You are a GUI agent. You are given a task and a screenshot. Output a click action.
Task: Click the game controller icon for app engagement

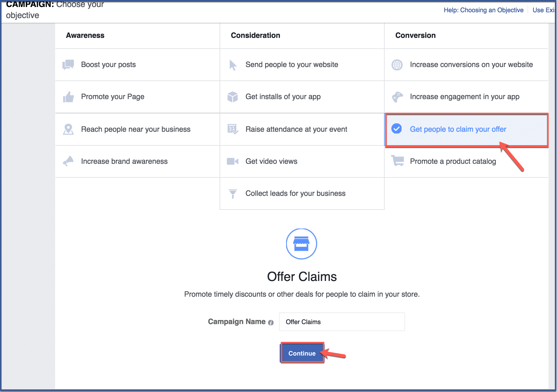click(x=397, y=97)
